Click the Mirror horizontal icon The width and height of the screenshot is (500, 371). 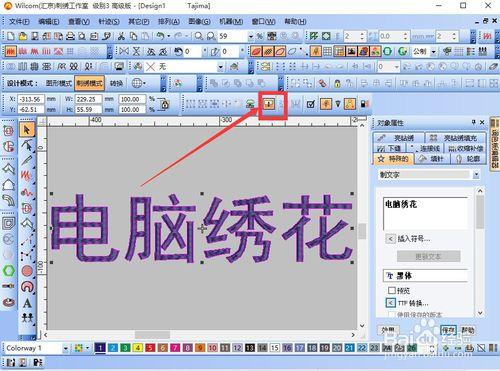[124, 51]
